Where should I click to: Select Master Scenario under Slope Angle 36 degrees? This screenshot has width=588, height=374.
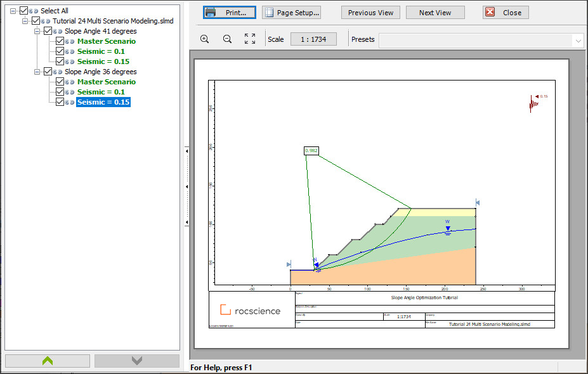tap(107, 82)
